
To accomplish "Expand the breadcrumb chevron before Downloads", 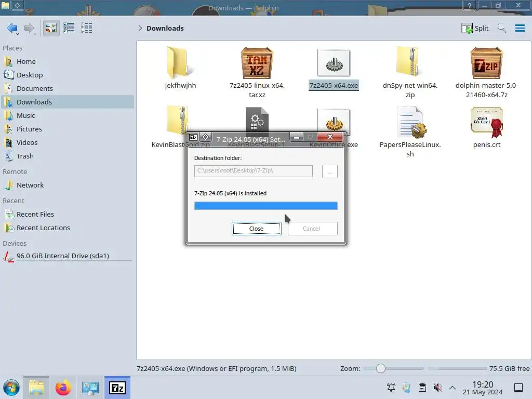I will tap(140, 28).
